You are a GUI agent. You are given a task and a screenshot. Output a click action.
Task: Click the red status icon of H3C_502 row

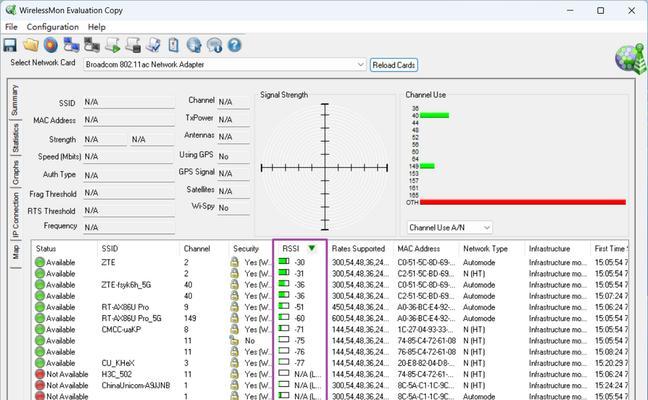pos(40,374)
